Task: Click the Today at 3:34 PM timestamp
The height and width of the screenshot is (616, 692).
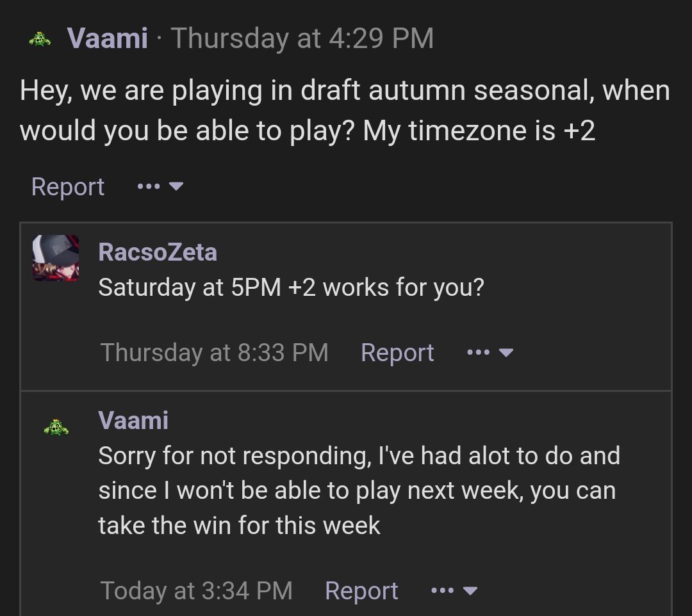Action: 197,590
